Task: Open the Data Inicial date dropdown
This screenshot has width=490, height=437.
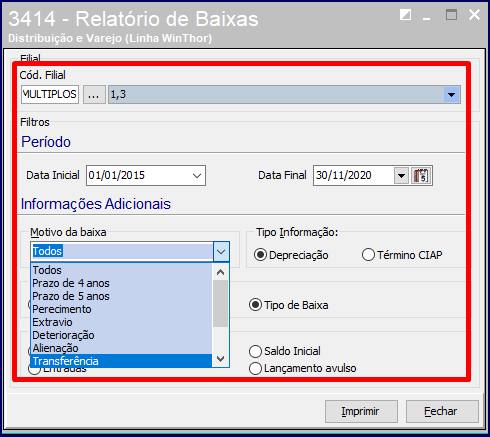Action: 197,175
